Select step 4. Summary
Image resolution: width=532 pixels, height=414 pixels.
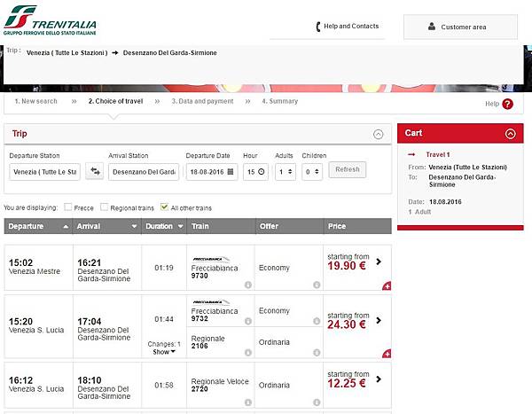(280, 101)
